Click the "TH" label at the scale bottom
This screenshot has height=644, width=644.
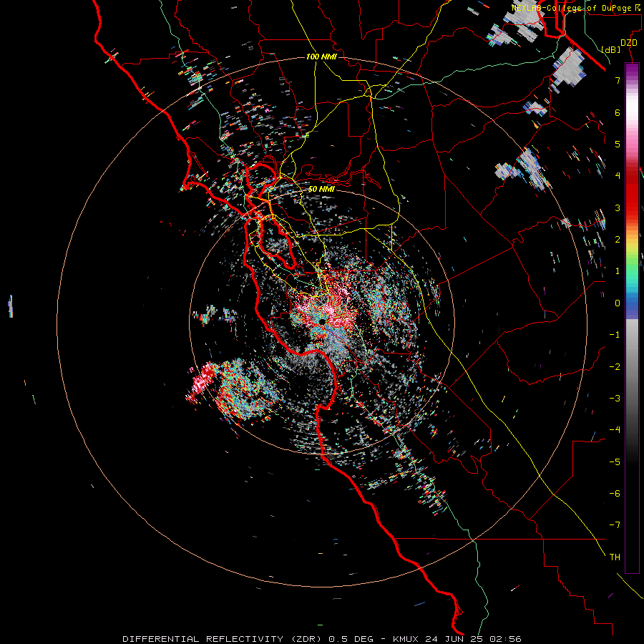(x=615, y=557)
